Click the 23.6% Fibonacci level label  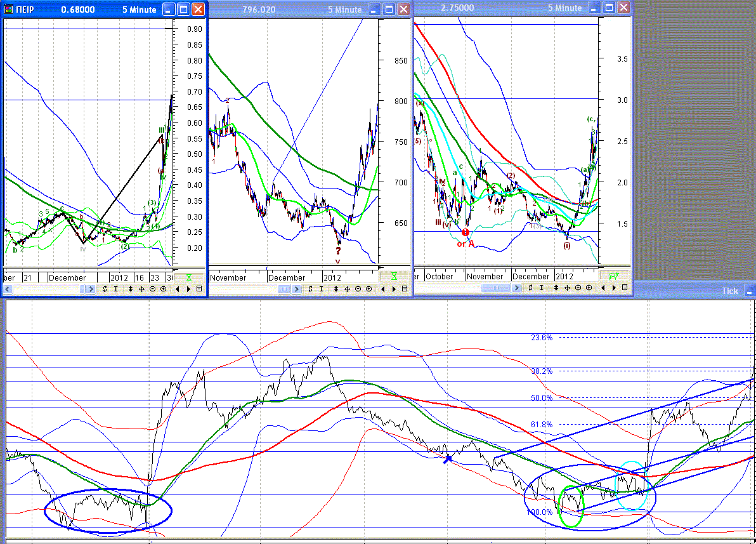click(542, 338)
